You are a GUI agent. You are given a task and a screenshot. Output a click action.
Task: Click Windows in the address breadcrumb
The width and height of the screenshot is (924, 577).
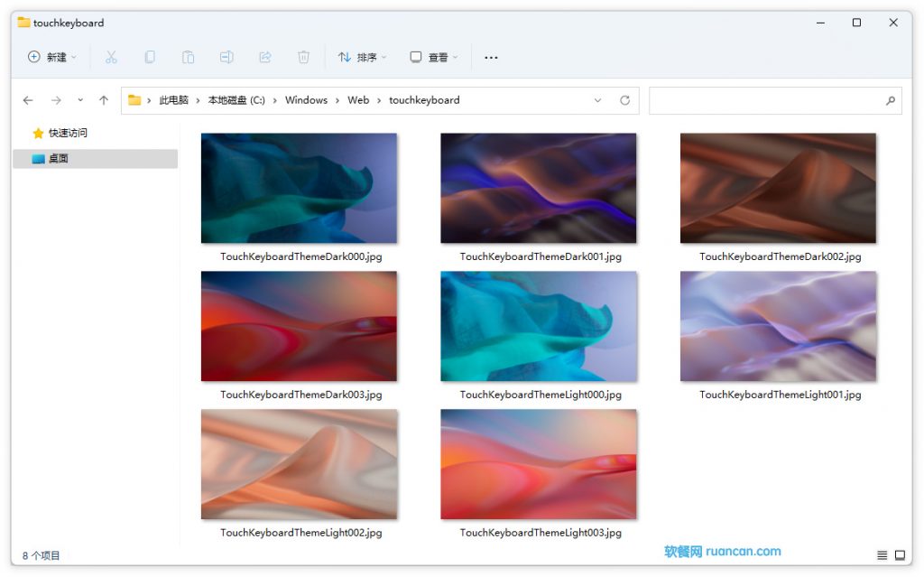click(306, 100)
